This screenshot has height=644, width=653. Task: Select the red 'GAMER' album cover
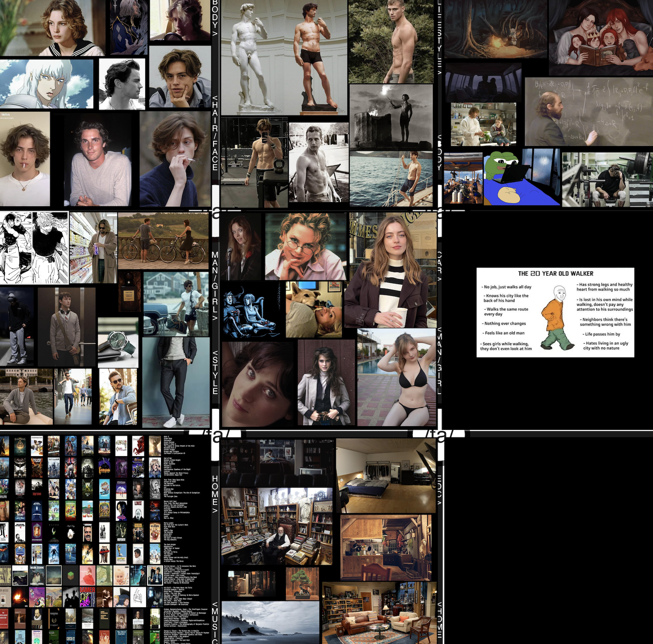(87, 597)
